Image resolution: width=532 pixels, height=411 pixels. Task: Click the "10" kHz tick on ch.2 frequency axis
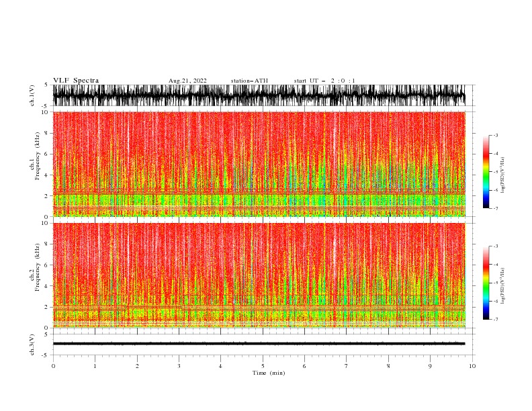point(45,223)
